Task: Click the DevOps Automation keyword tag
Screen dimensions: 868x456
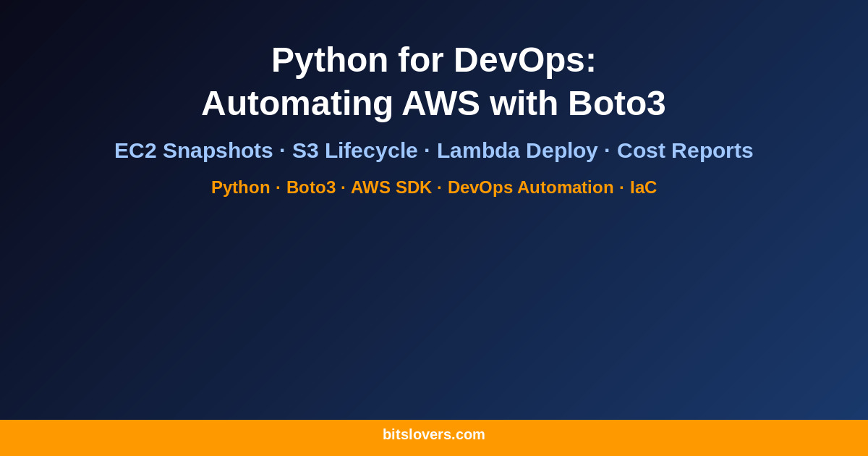Action: pyautogui.click(x=530, y=187)
